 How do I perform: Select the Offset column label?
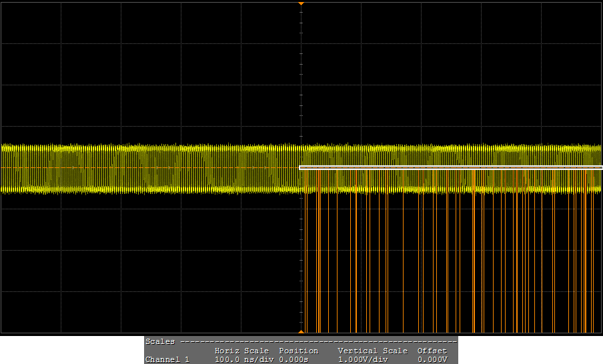pos(432,351)
